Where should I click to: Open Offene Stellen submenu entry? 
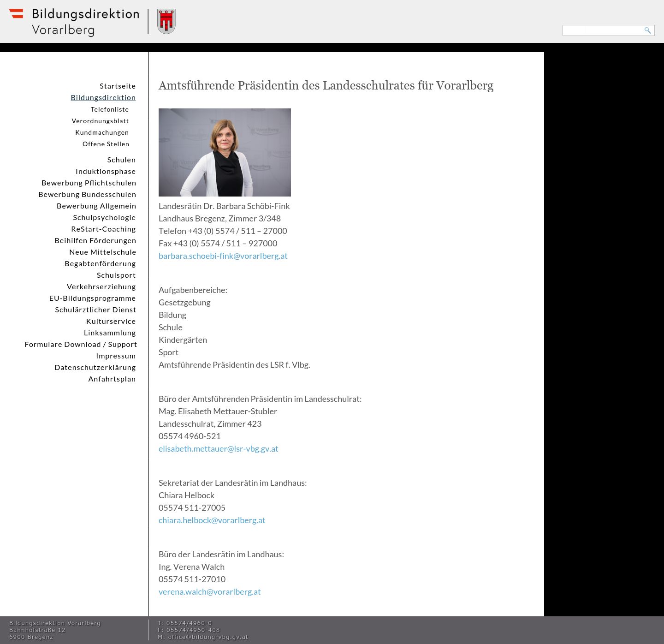coord(106,144)
